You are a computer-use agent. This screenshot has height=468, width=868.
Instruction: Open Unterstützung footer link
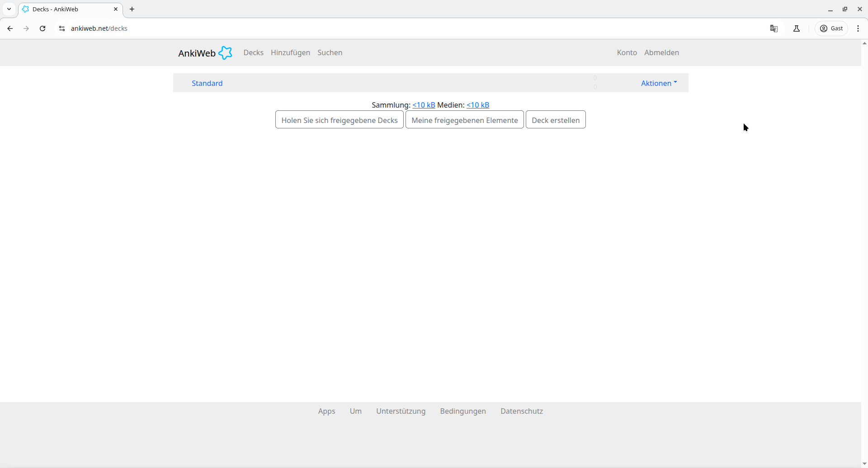click(x=401, y=411)
